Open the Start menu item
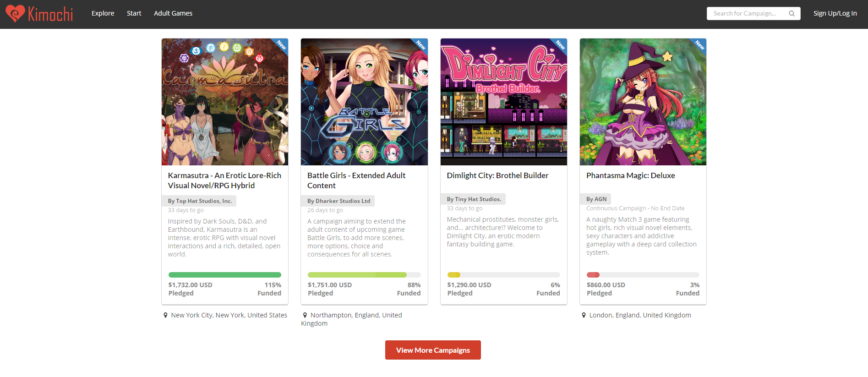Screen dimensions: 868x377 [134, 13]
